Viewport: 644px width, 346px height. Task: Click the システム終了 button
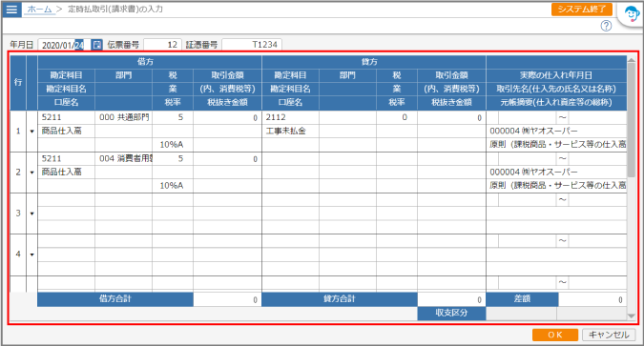pos(581,9)
